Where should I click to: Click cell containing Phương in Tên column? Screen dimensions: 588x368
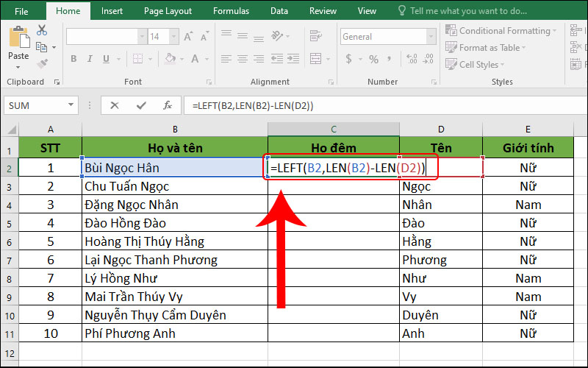(x=441, y=260)
